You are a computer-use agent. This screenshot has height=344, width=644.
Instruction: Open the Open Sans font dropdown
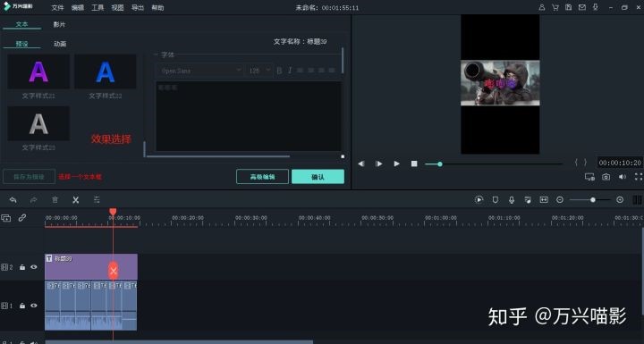200,71
